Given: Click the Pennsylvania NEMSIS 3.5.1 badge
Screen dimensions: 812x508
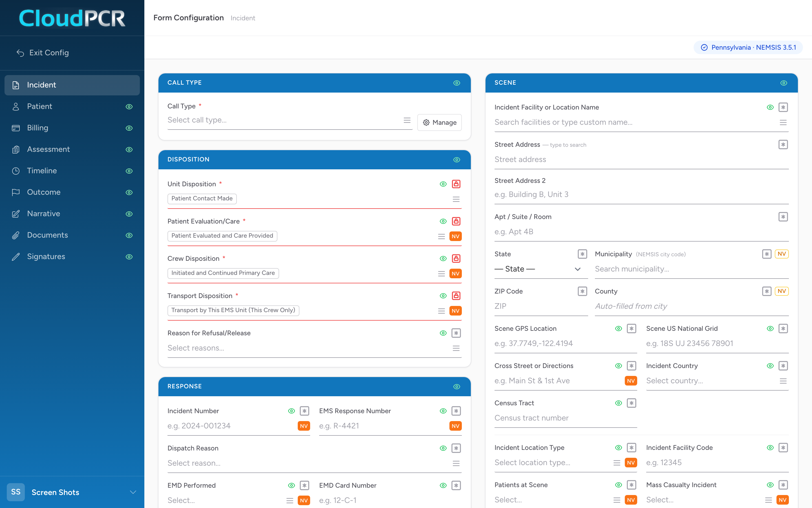Looking at the screenshot, I should tap(748, 47).
